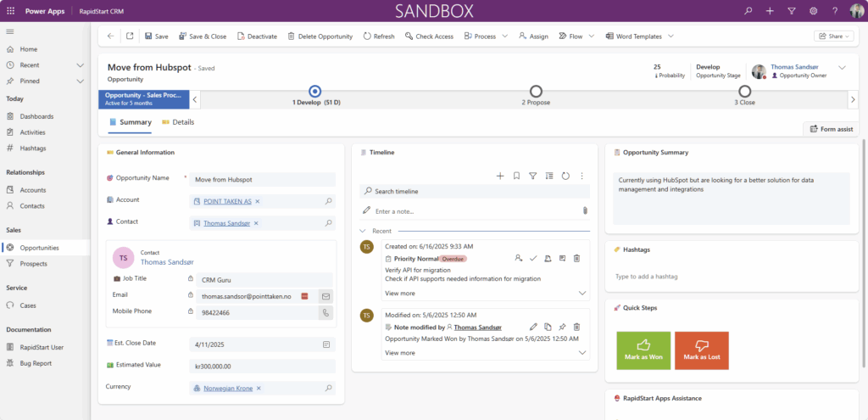Image resolution: width=868 pixels, height=420 pixels.
Task: Open the Share dropdown
Action: (833, 36)
